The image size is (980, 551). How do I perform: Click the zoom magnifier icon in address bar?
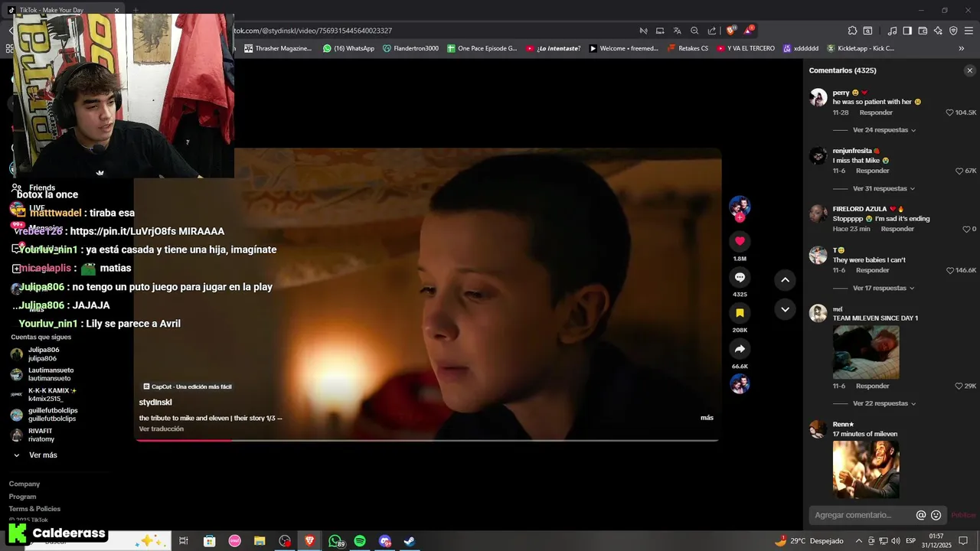(x=694, y=31)
